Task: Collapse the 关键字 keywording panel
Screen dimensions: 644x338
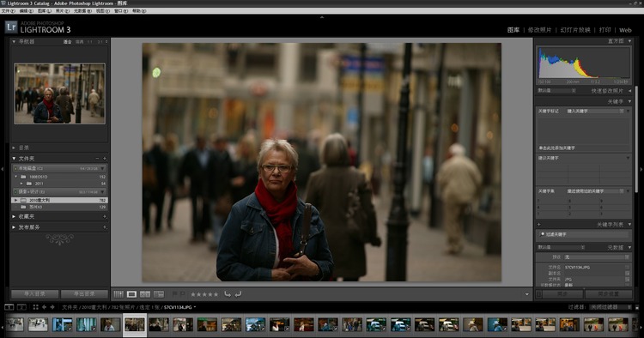Action: 629,101
